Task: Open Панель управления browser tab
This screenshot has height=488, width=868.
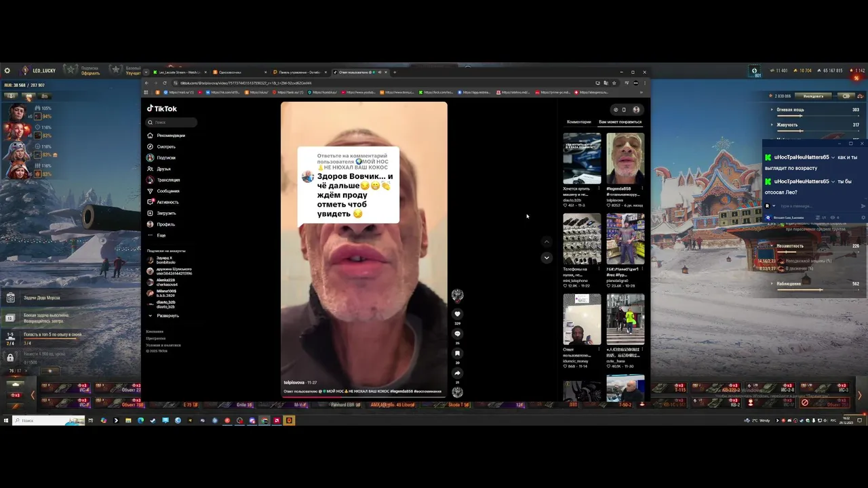Action: click(299, 72)
